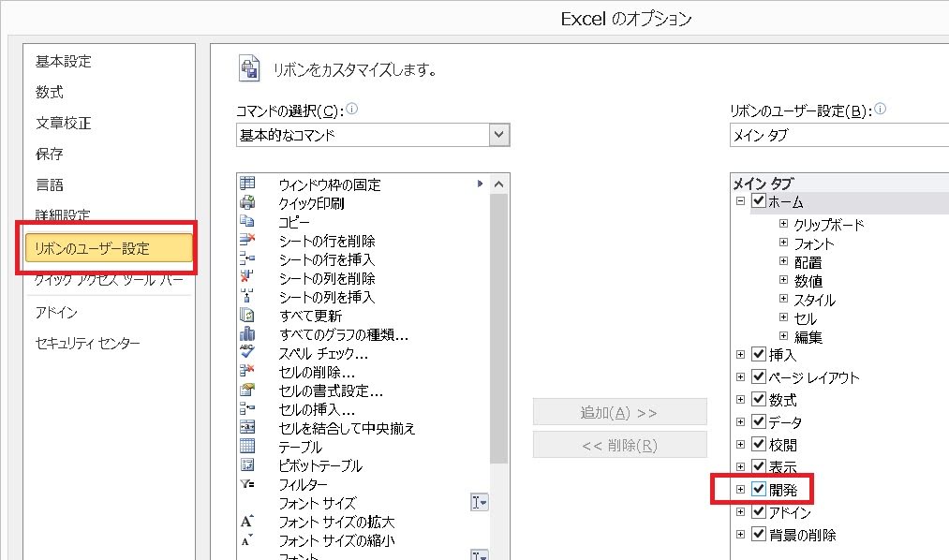Expand the 挿入 tab node

tap(739, 354)
